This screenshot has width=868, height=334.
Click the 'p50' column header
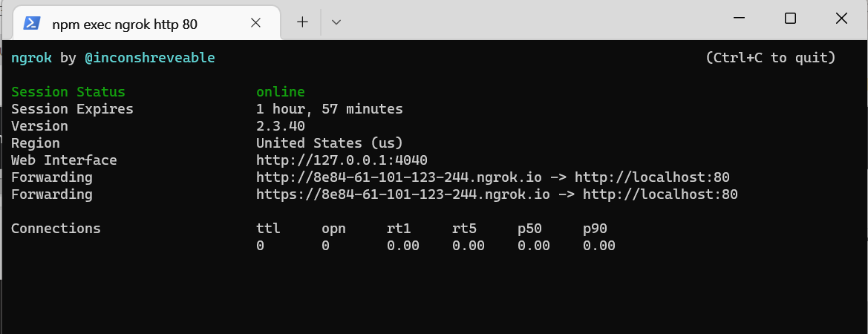click(x=529, y=229)
